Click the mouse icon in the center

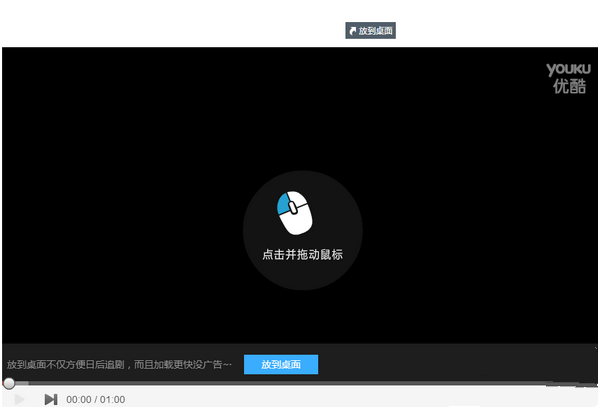pyautogui.click(x=294, y=213)
